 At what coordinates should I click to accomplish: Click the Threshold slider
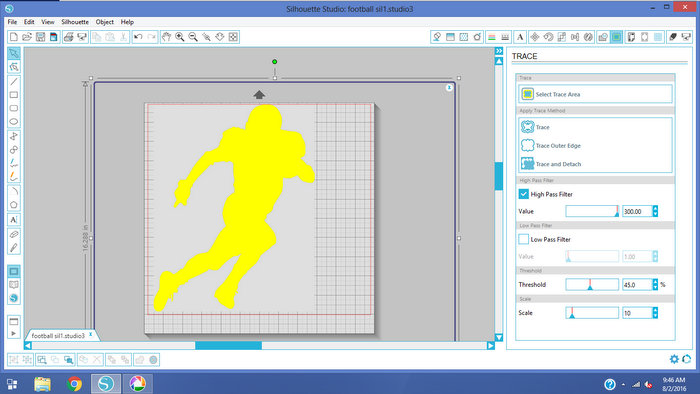[x=592, y=285]
